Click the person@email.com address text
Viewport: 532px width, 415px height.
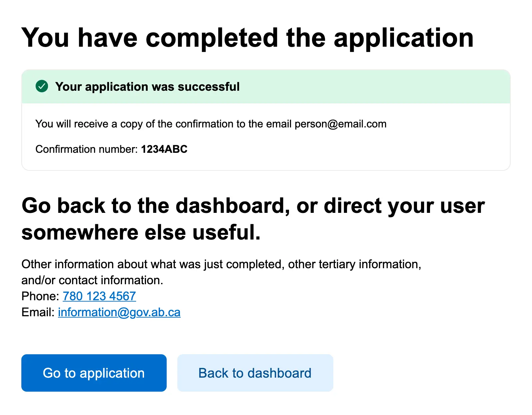[340, 124]
